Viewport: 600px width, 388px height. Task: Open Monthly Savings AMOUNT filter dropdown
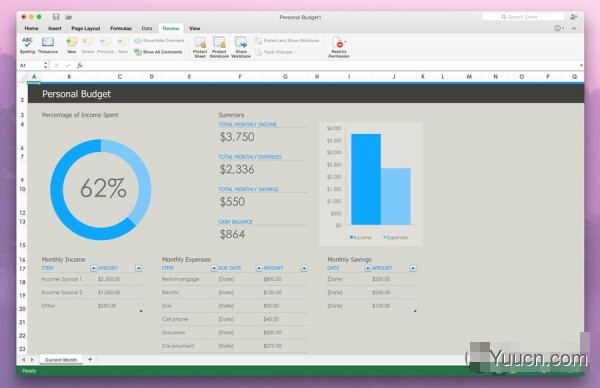click(x=413, y=269)
